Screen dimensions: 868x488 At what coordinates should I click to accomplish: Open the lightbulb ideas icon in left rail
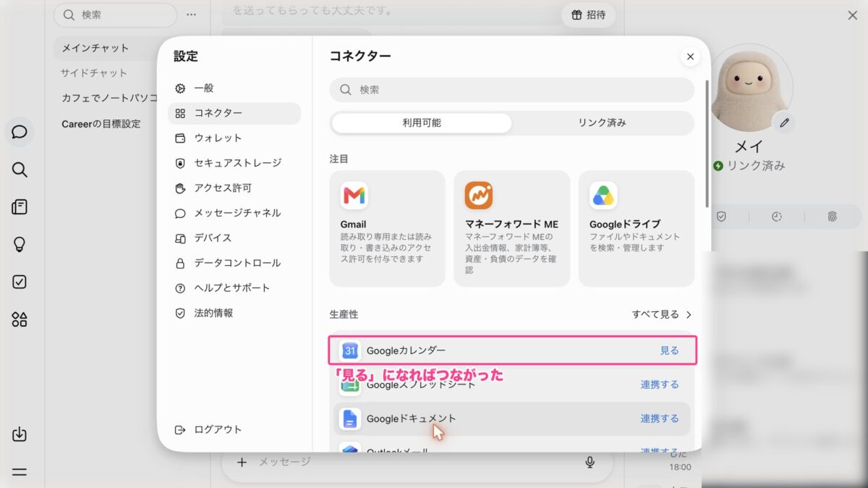pyautogui.click(x=20, y=245)
